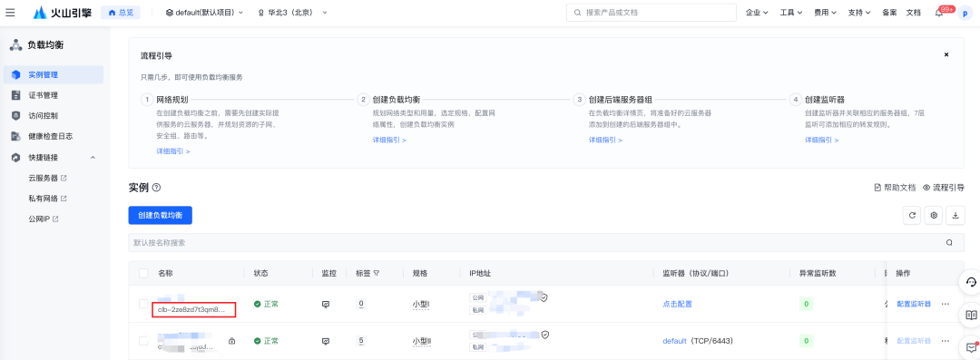Click the notification bell icon
The height and width of the screenshot is (360, 980).
tap(939, 13)
